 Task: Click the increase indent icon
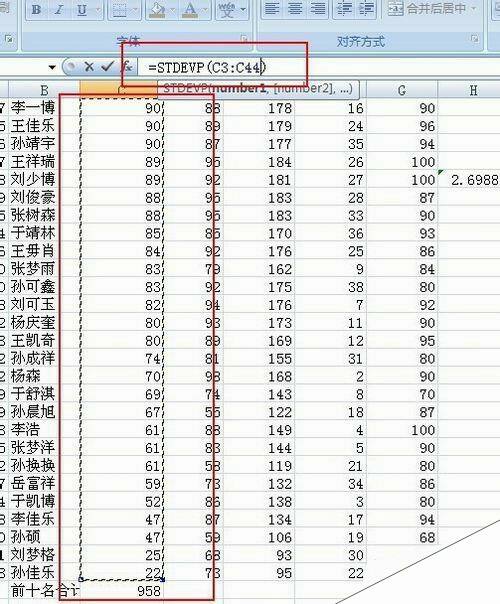[366, 8]
